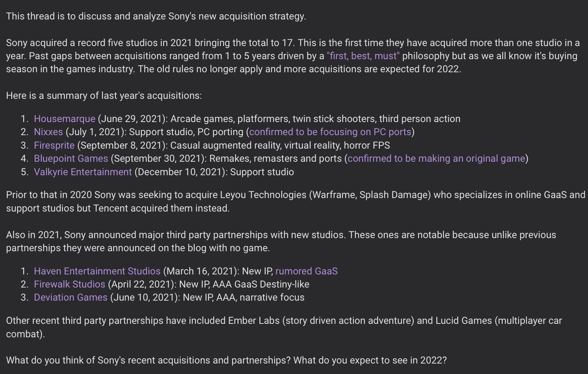Image resolution: width=588 pixels, height=374 pixels.
Task: Click the "Here is a summary" line
Action: click(x=104, y=96)
